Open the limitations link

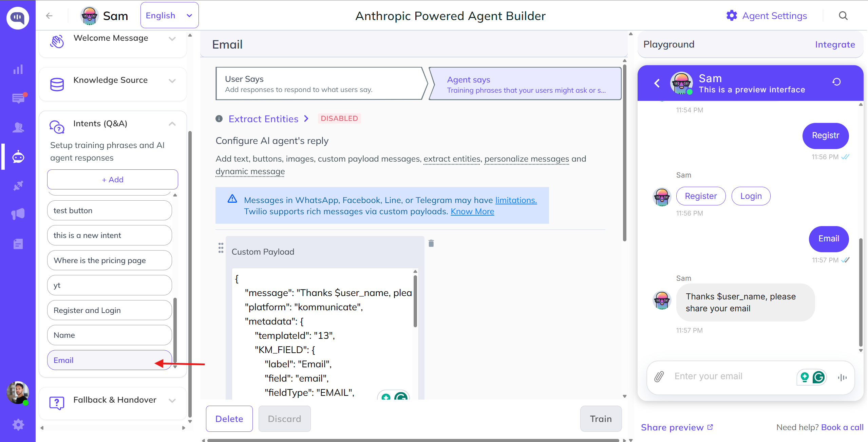click(516, 200)
